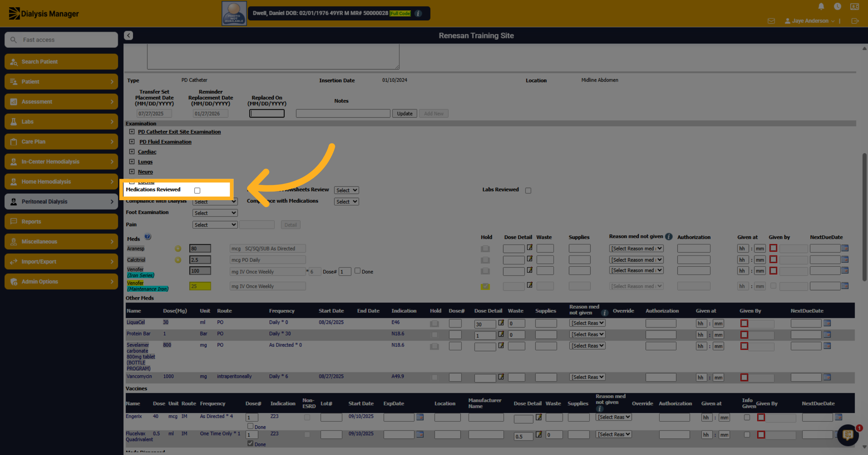Open the Pain Select dropdown
Viewport: 868px width, 455px height.
point(215,225)
